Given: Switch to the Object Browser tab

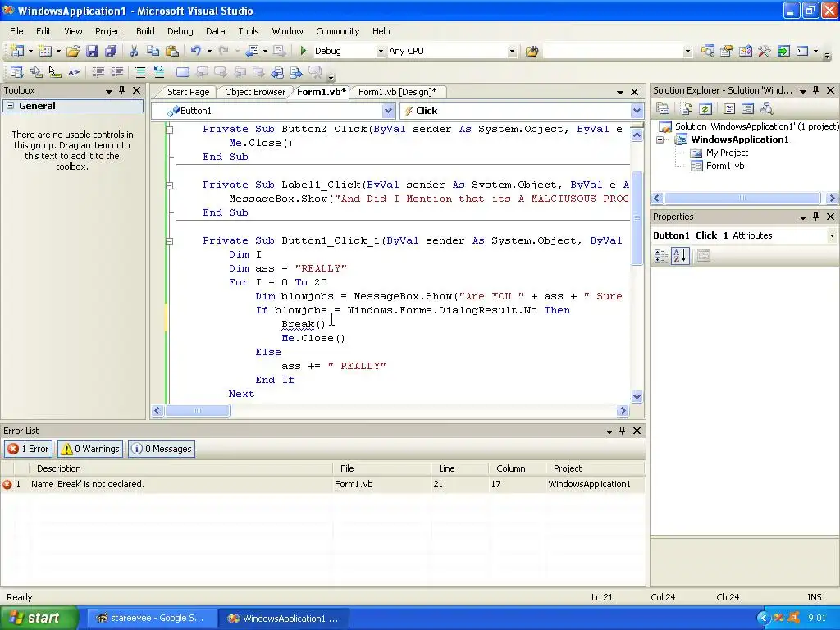Looking at the screenshot, I should click(255, 92).
